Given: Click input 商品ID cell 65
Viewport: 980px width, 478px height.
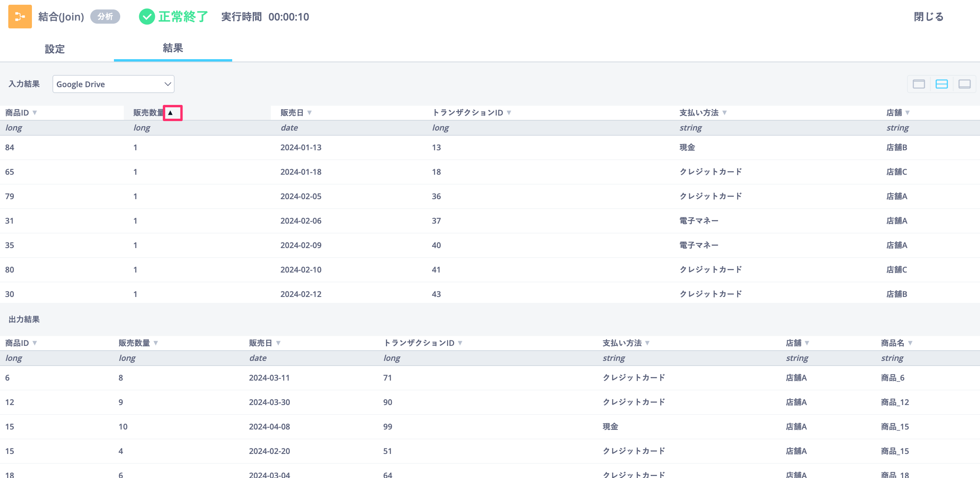Looking at the screenshot, I should pos(9,172).
